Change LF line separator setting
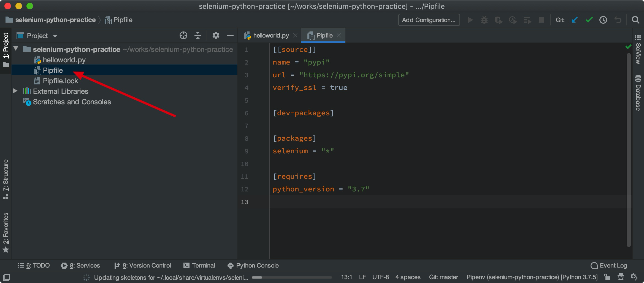644x283 pixels. [362, 277]
